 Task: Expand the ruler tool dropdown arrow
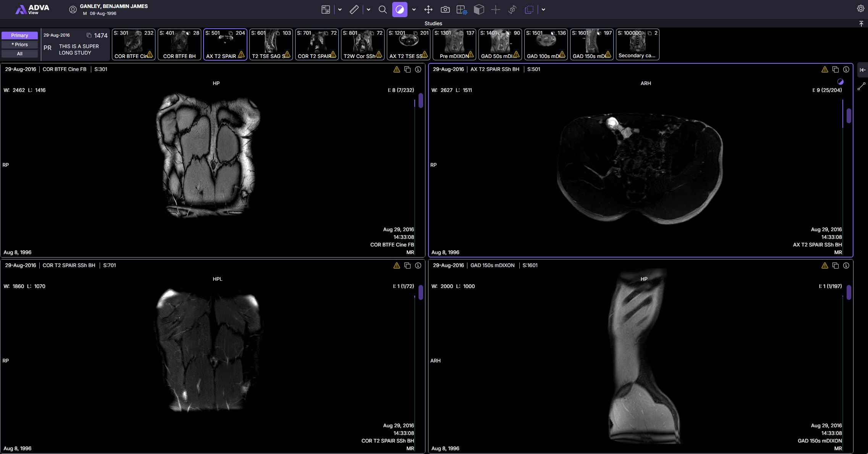[369, 10]
